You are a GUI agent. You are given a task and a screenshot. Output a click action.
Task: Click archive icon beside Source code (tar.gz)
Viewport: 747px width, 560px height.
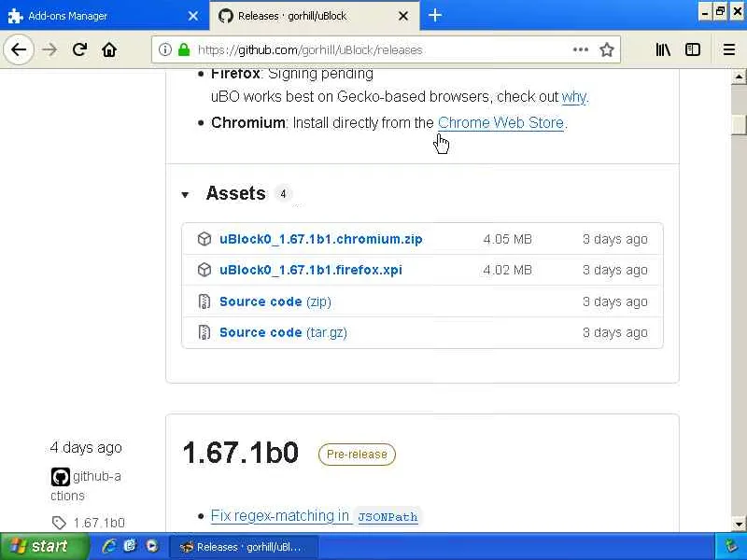tap(204, 332)
